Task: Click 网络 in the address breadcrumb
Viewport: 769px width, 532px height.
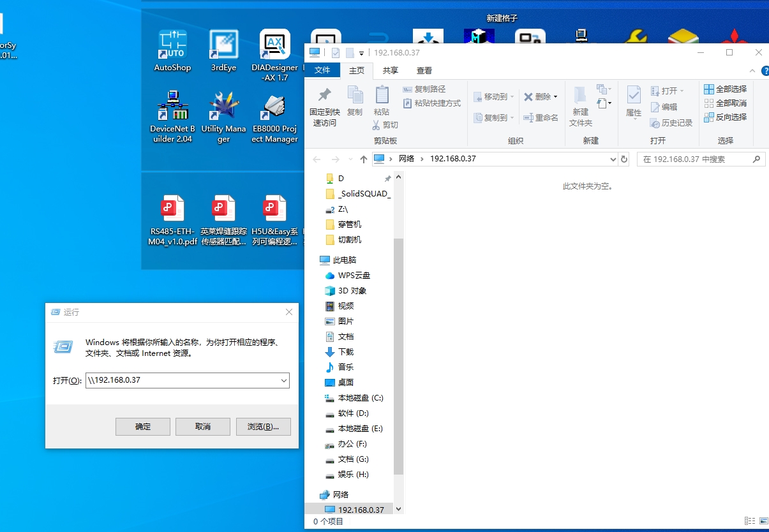Action: tap(407, 159)
